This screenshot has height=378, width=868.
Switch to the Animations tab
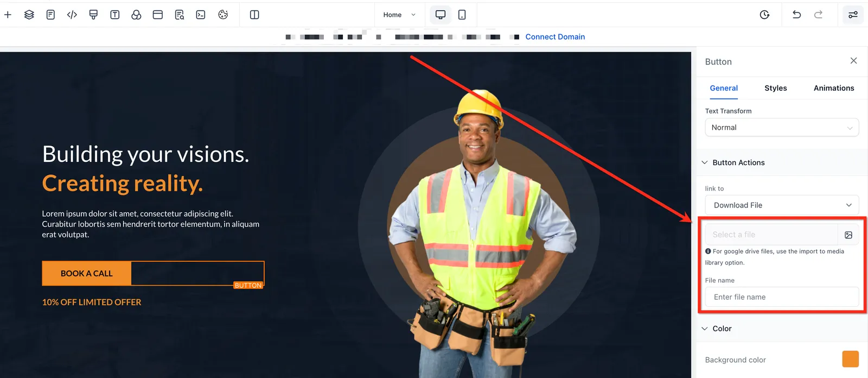(834, 88)
